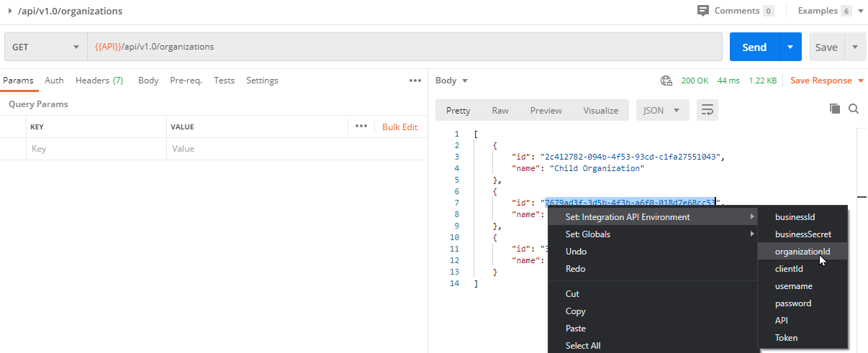Click the copy response icon

coord(835,109)
